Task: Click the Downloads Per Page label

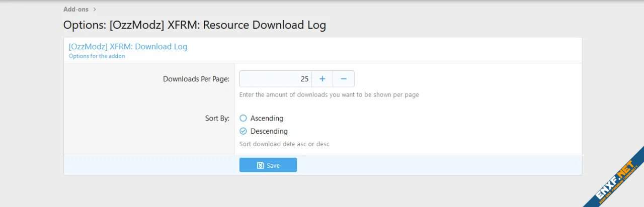Action: pyautogui.click(x=196, y=79)
